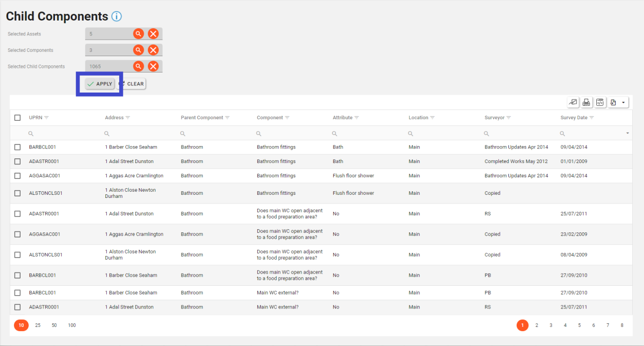Select the ALSTONCLS01 Flush floor shower row checkbox
Screen dimensions: 644x346
coord(17,193)
